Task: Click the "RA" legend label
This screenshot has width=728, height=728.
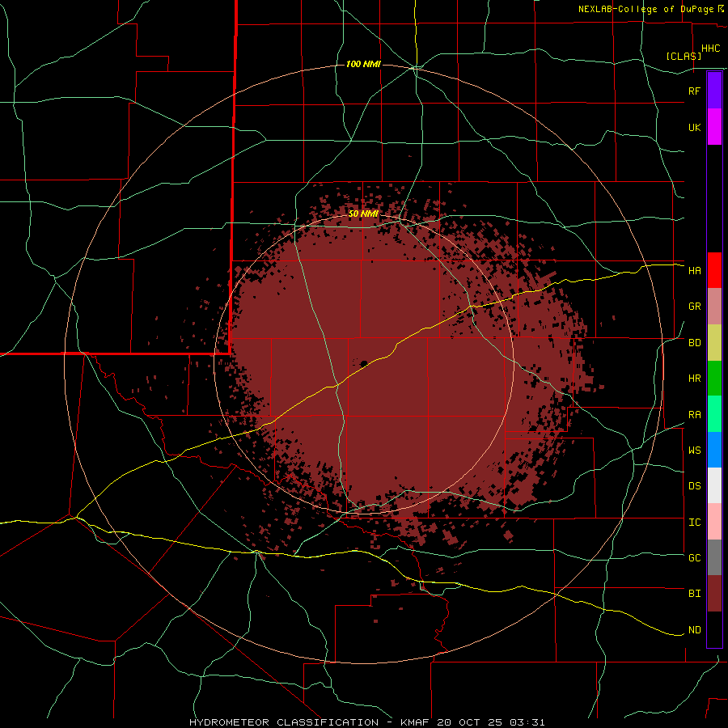Action: (694, 415)
